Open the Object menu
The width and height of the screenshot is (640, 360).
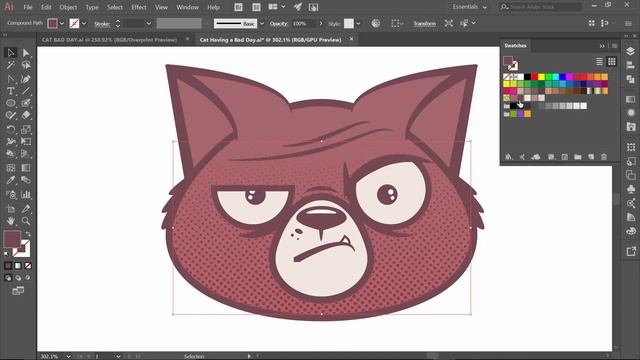click(68, 7)
